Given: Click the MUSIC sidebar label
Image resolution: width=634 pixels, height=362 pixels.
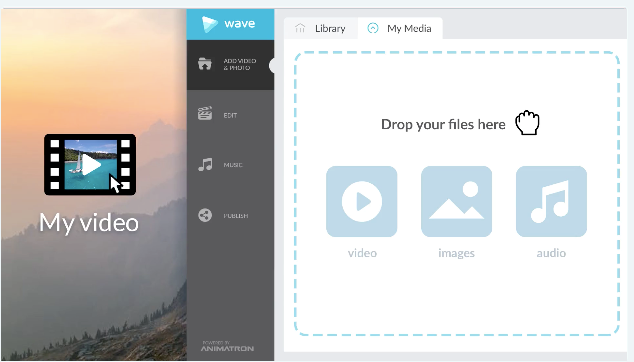Looking at the screenshot, I should [233, 165].
